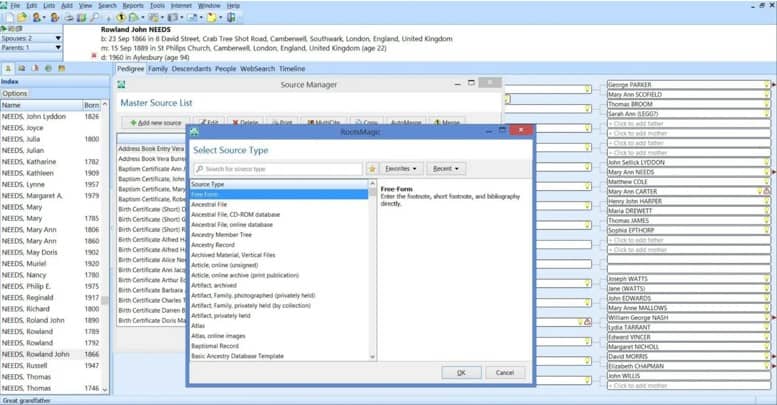Click the magnifying glass search toolbar icon
Image resolution: width=777 pixels, height=405 pixels.
94,17
